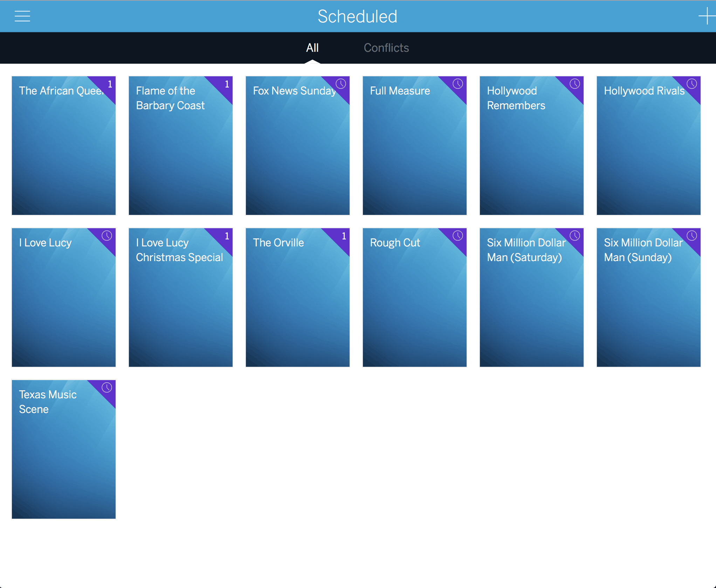Click clock icon on Full Measure card
The width and height of the screenshot is (716, 588).
458,84
